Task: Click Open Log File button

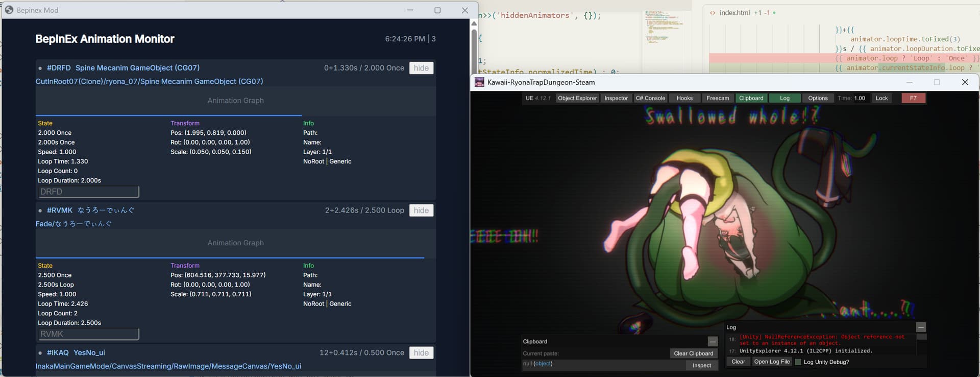Action: 772,362
